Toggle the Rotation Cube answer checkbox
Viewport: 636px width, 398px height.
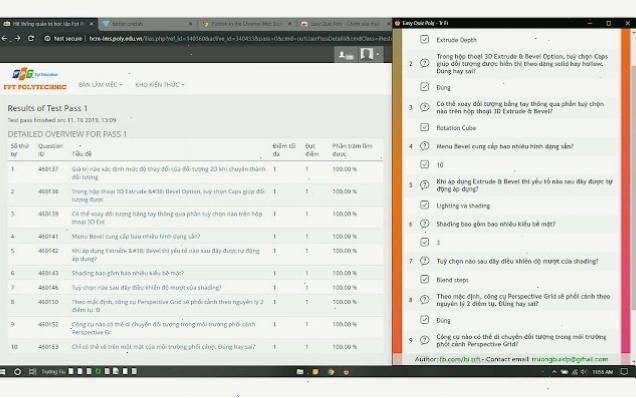(x=424, y=127)
